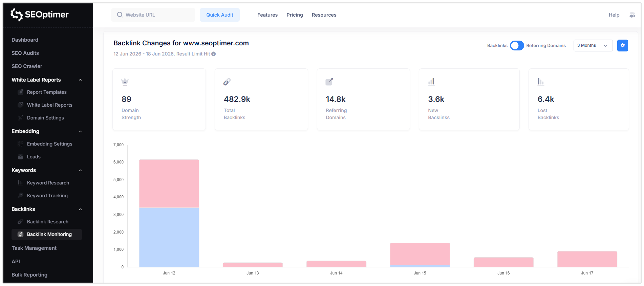
Task: Select Report Templates label in sidebar
Action: click(47, 92)
